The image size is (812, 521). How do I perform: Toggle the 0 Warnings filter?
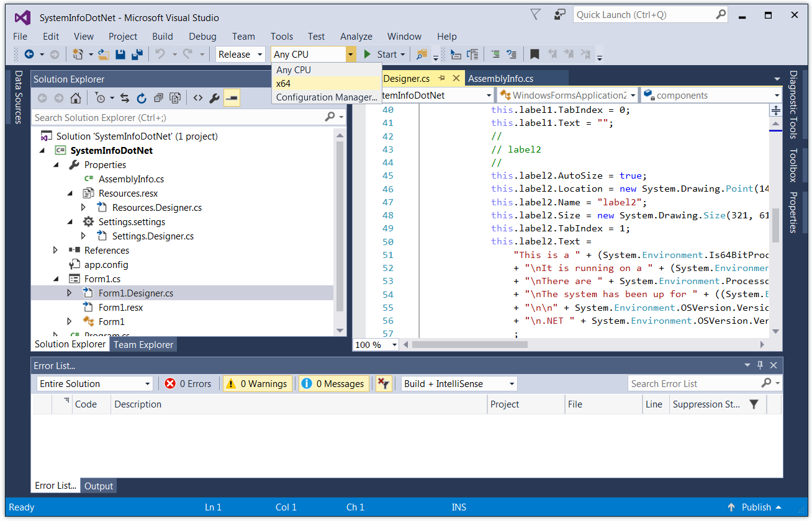click(x=257, y=384)
